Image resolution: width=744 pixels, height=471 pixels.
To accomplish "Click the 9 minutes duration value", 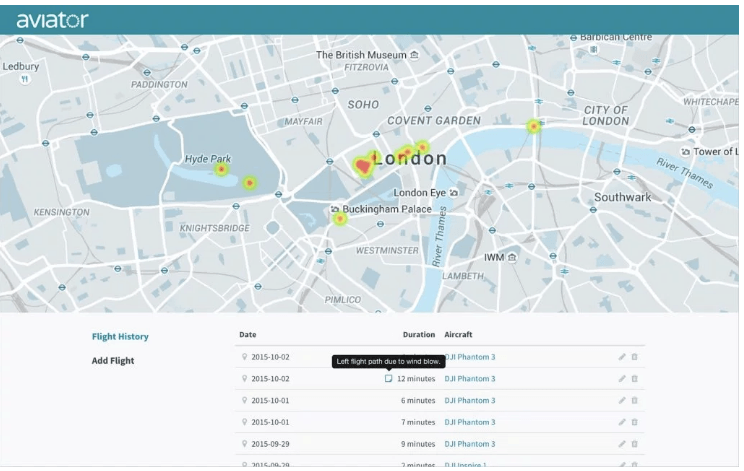I will 418,444.
